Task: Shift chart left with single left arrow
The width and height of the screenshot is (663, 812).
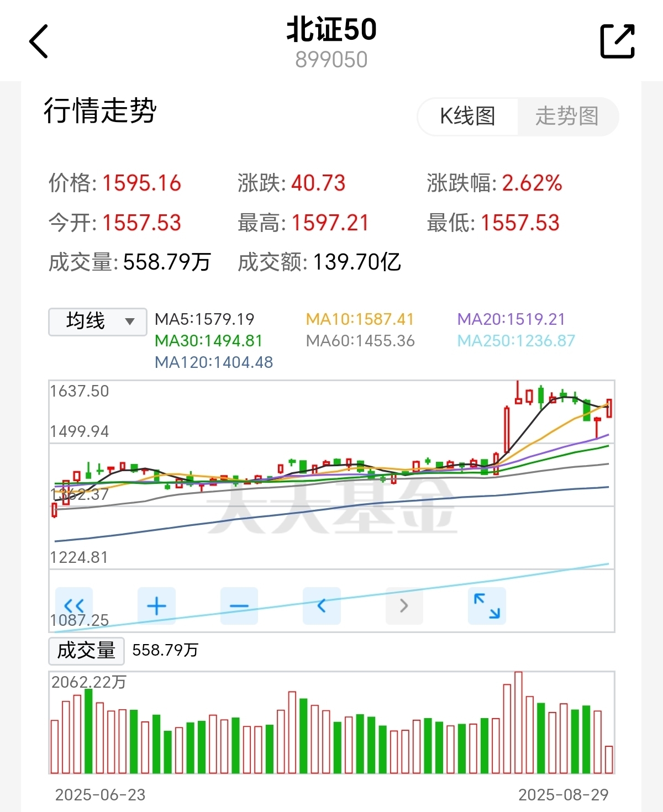Action: tap(322, 606)
